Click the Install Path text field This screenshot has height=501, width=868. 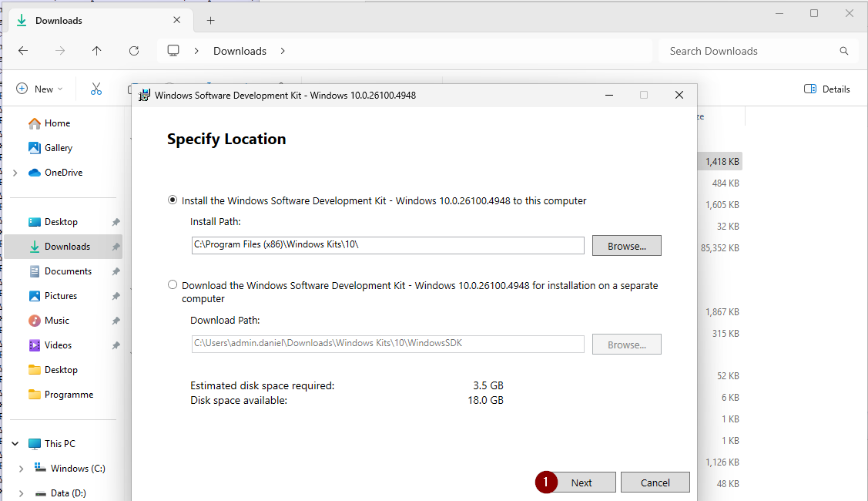pos(387,245)
